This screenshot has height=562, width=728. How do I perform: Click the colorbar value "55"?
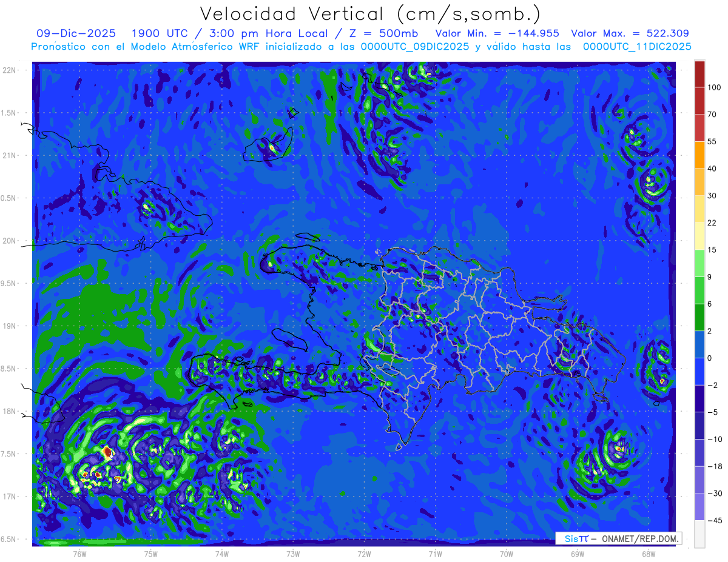click(x=712, y=141)
